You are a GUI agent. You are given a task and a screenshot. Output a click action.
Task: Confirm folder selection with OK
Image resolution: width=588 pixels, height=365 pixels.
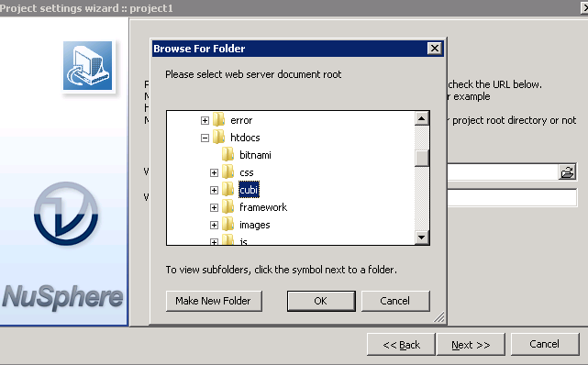[321, 301]
